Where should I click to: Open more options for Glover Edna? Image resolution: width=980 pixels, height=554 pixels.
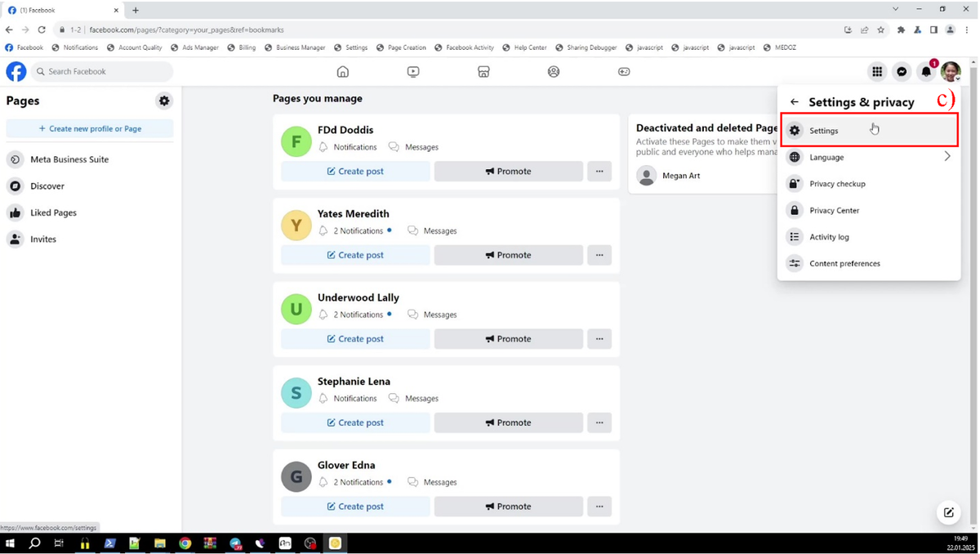[599, 507]
